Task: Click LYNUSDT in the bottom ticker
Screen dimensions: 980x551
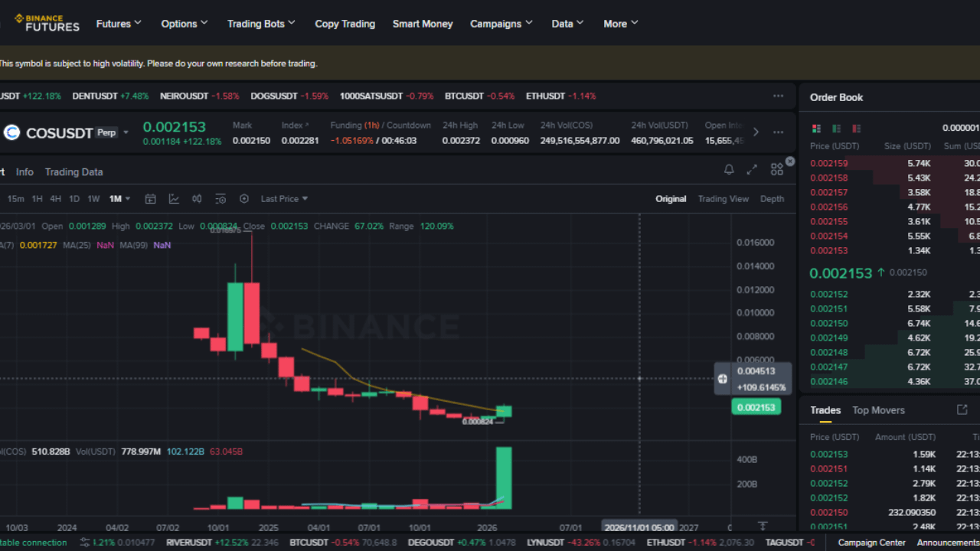Action: pos(581,543)
